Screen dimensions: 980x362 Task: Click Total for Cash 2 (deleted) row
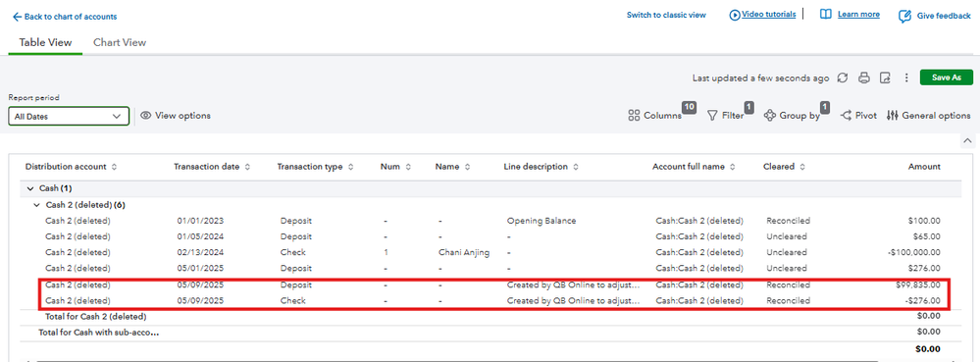(x=490, y=316)
